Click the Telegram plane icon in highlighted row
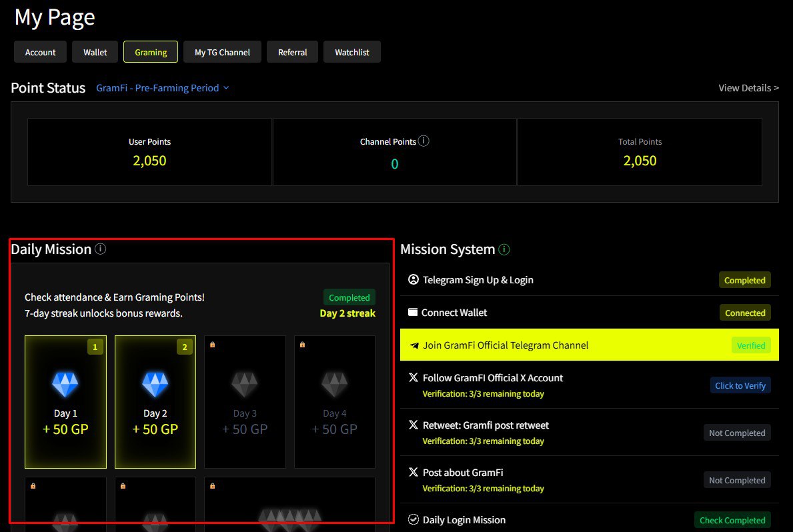793x532 pixels. tap(414, 345)
